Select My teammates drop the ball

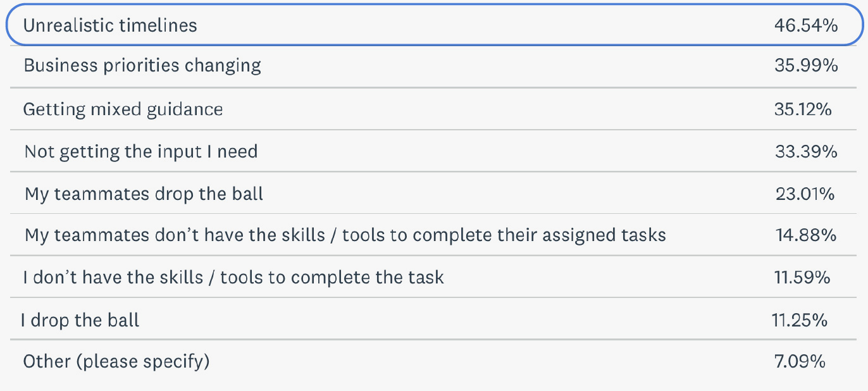434,193
